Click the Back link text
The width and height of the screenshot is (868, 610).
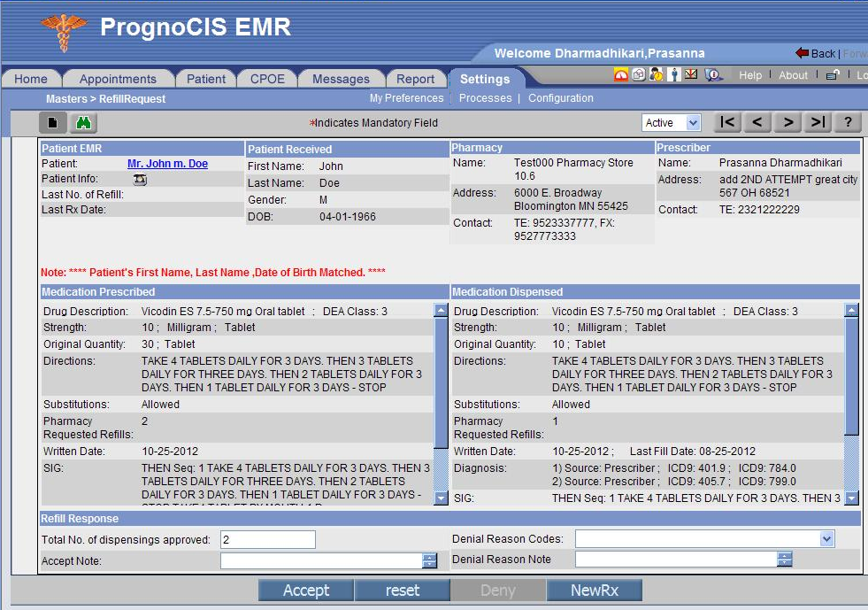click(823, 53)
